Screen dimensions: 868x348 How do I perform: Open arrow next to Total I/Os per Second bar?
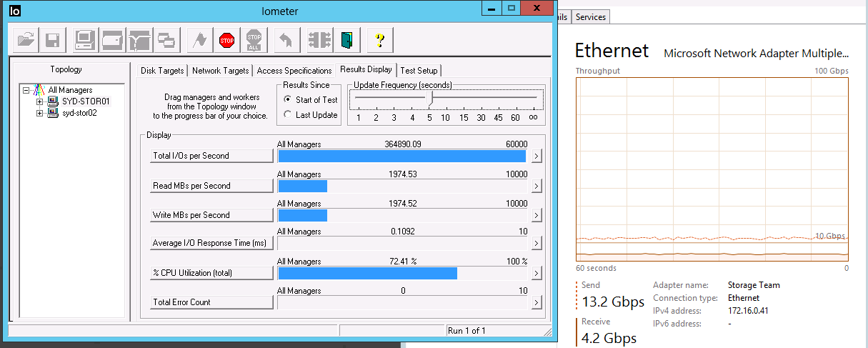(537, 156)
